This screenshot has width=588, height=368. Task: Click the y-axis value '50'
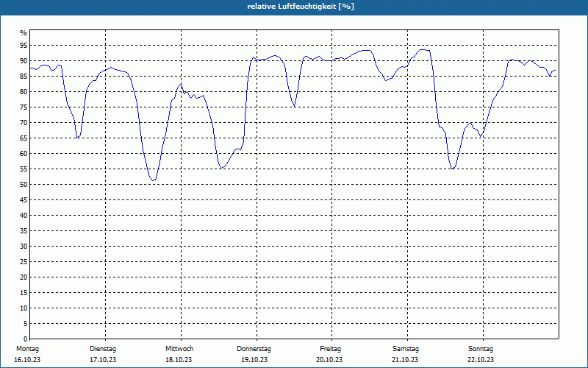(x=24, y=185)
